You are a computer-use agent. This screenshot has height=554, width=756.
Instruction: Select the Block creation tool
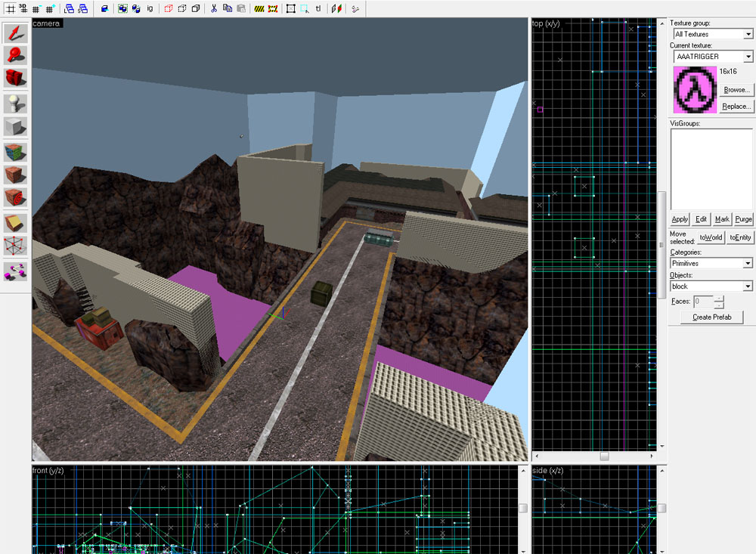[x=15, y=127]
